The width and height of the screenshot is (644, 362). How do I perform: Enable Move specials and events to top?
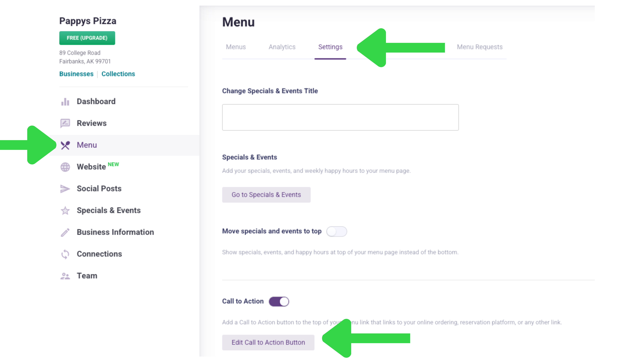336,231
